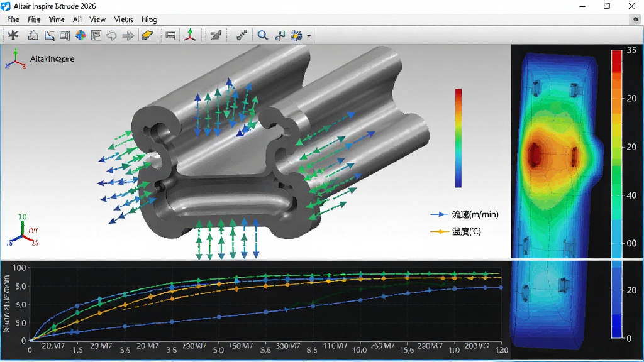Image resolution: width=644 pixels, height=362 pixels.
Task: Click the red top of right color scale
Action: coord(616,61)
